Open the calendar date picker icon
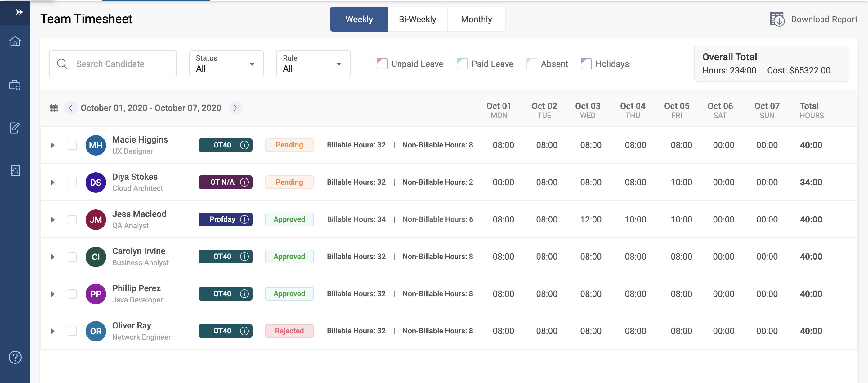868x383 pixels. (54, 108)
